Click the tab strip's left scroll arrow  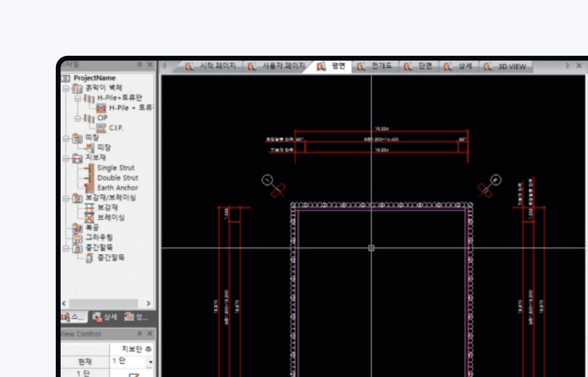(x=165, y=65)
